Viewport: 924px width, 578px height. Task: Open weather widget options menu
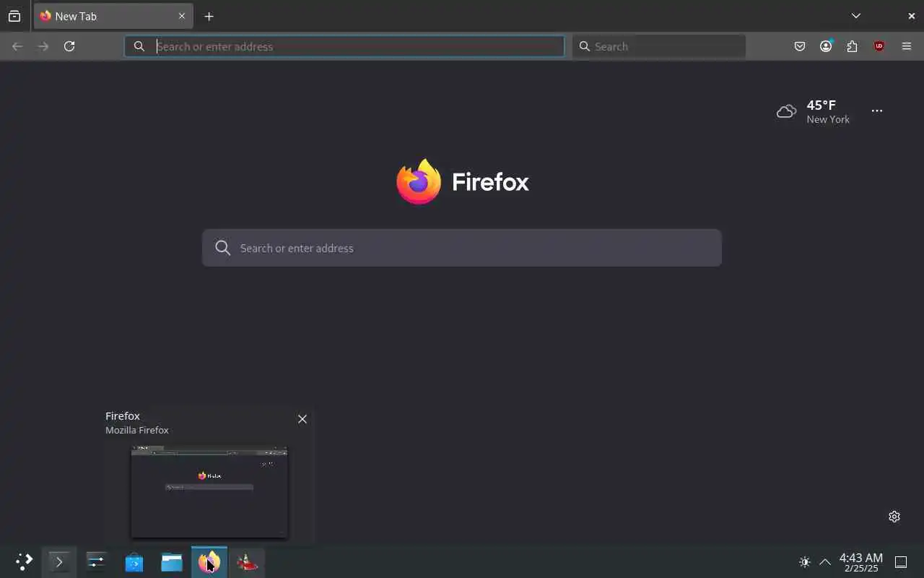[877, 111]
